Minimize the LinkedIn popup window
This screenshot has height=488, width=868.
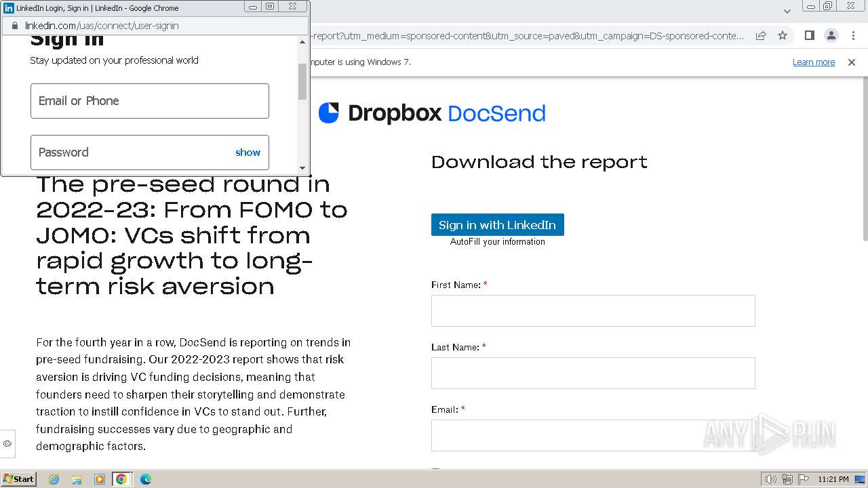click(253, 7)
